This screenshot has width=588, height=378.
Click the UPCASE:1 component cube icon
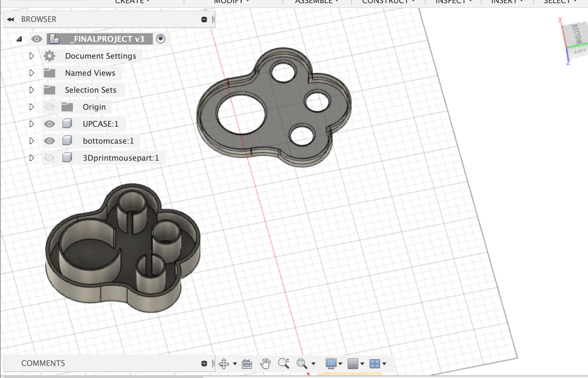[67, 124]
